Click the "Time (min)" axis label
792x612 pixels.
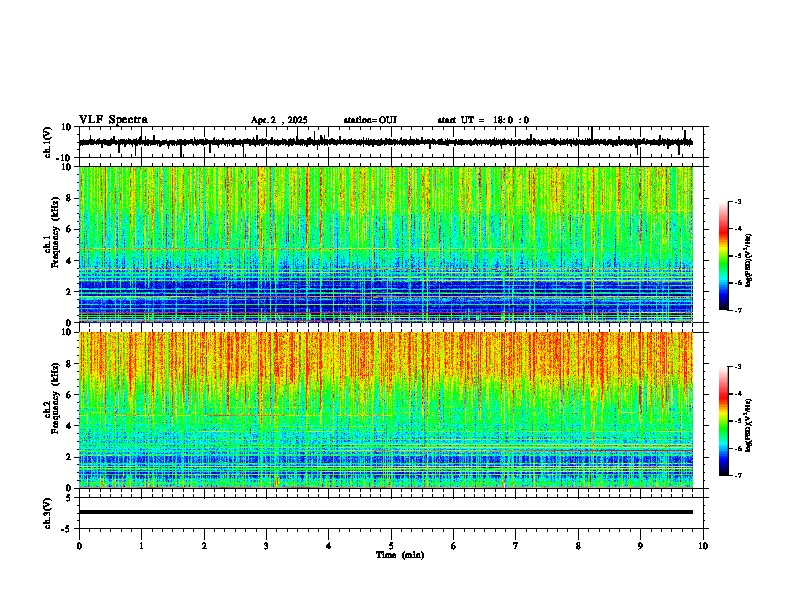(400, 555)
